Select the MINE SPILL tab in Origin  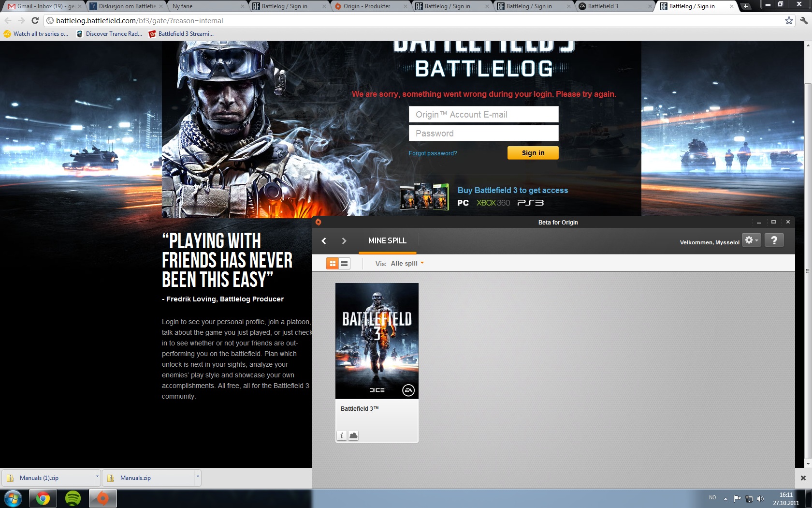coord(387,240)
